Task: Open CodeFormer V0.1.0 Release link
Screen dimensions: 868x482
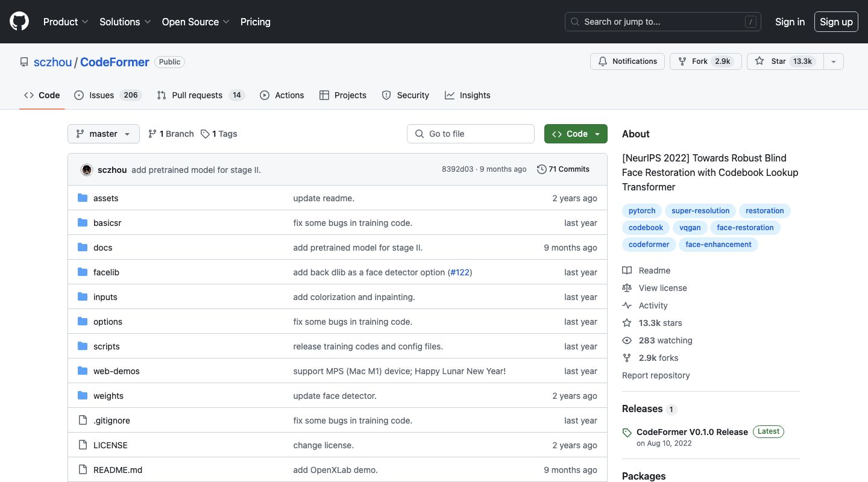Action: point(692,432)
